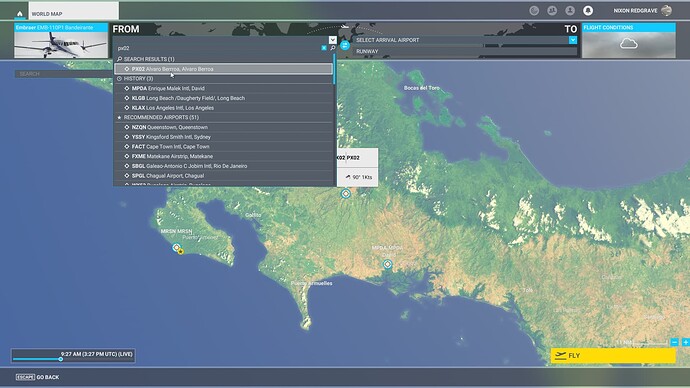The width and height of the screenshot is (690, 388).
Task: Select MPDA Enrique Malek Intl, David
Action: 223,88
